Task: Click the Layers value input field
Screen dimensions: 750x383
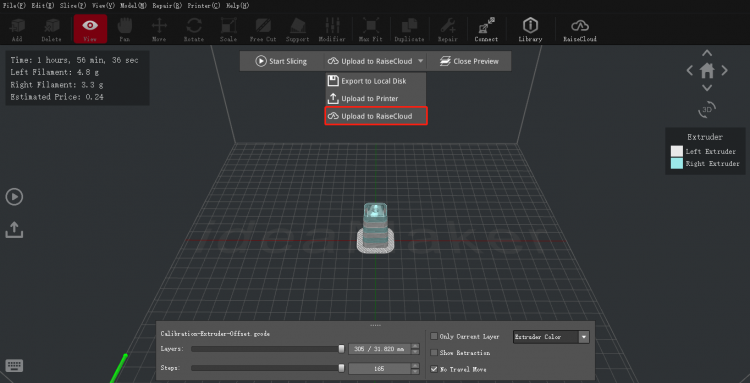Action: tap(379, 349)
